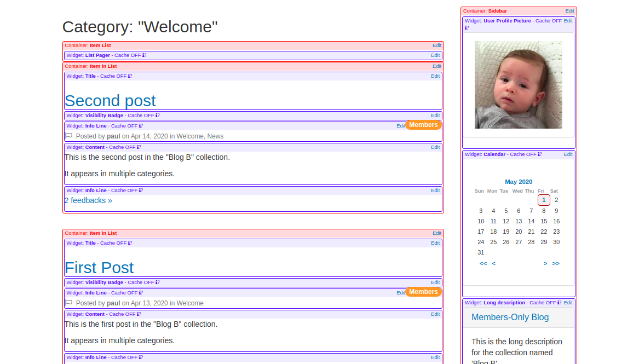Image resolution: width=639 pixels, height=364 pixels.
Task: Open 'Welcome' category link on Apr 13 info line
Action: pos(190,303)
